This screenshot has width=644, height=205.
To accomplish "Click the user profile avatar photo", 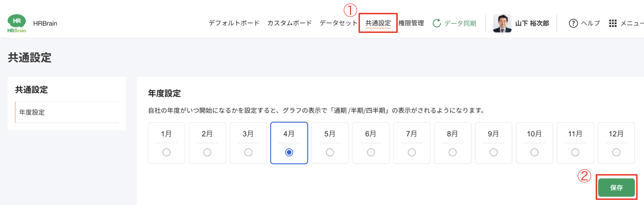I will 502,23.
